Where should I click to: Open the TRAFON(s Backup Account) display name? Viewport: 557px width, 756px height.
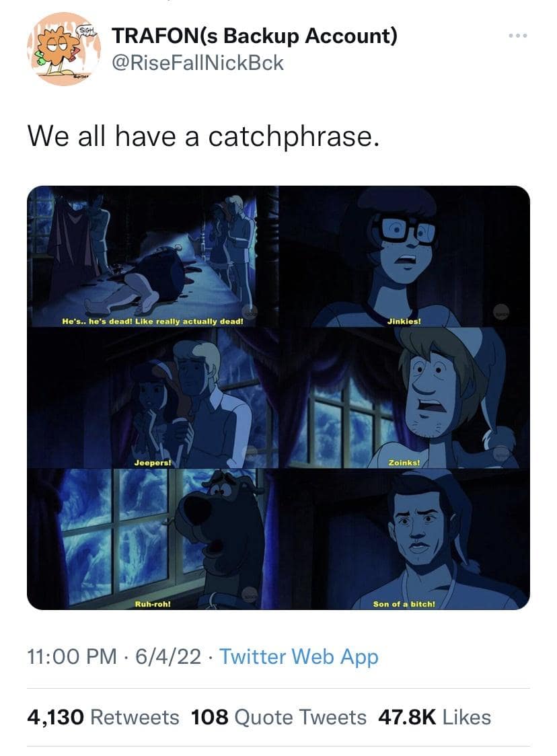click(x=255, y=36)
